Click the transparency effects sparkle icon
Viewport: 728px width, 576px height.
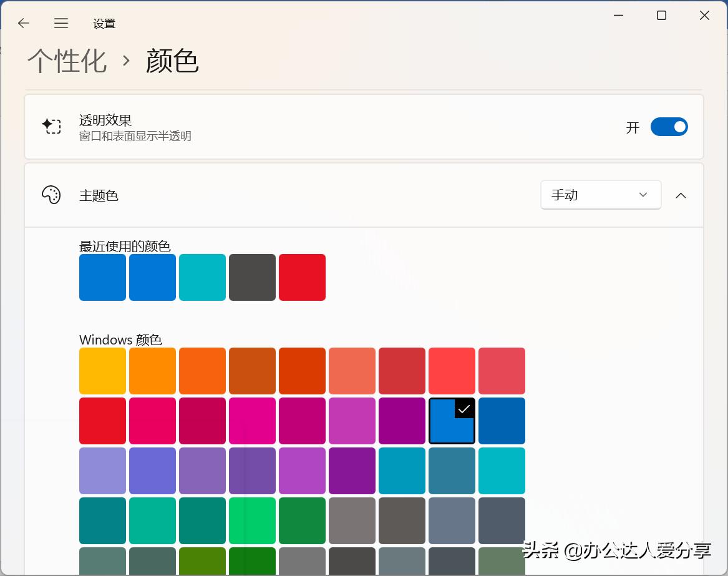click(52, 127)
